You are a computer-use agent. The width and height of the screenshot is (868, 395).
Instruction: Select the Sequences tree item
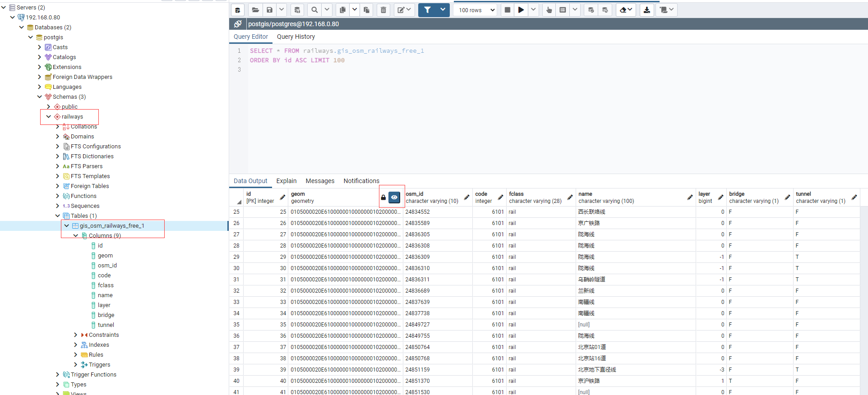pos(85,206)
